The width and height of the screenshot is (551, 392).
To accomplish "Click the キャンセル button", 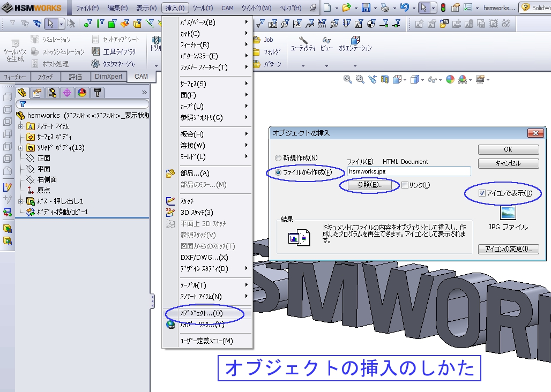I will coord(508,163).
